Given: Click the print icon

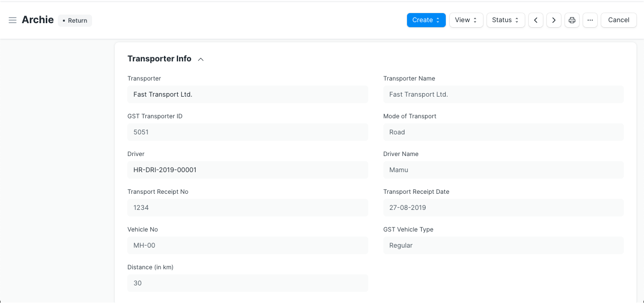Looking at the screenshot, I should [x=572, y=20].
